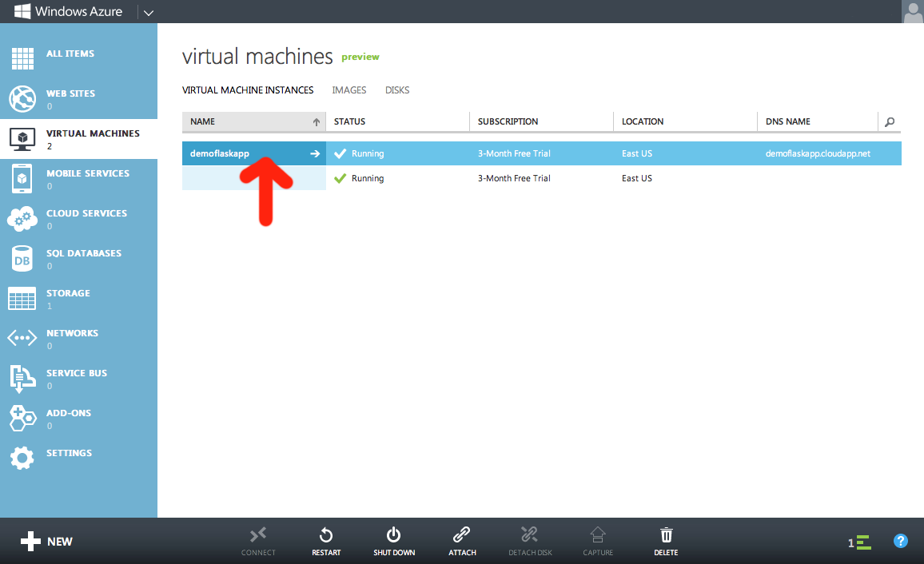The width and height of the screenshot is (924, 564).
Task: Open Cloud Services gear-cloud icon
Action: (x=22, y=219)
